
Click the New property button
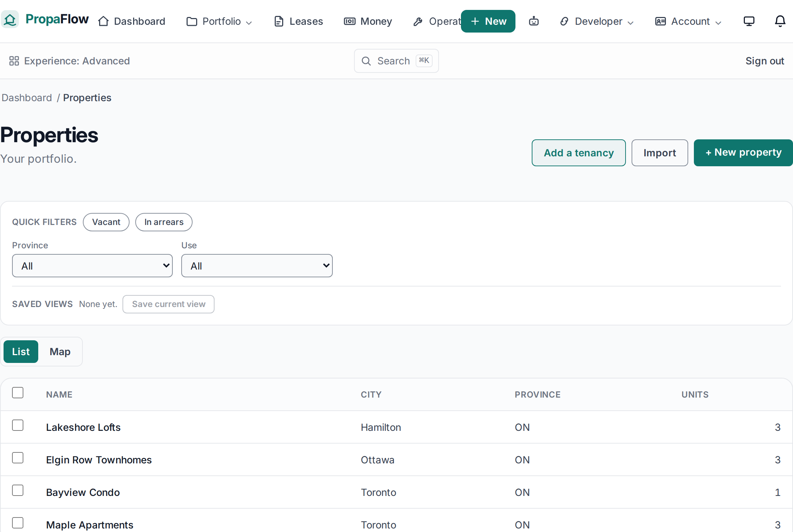(x=743, y=153)
